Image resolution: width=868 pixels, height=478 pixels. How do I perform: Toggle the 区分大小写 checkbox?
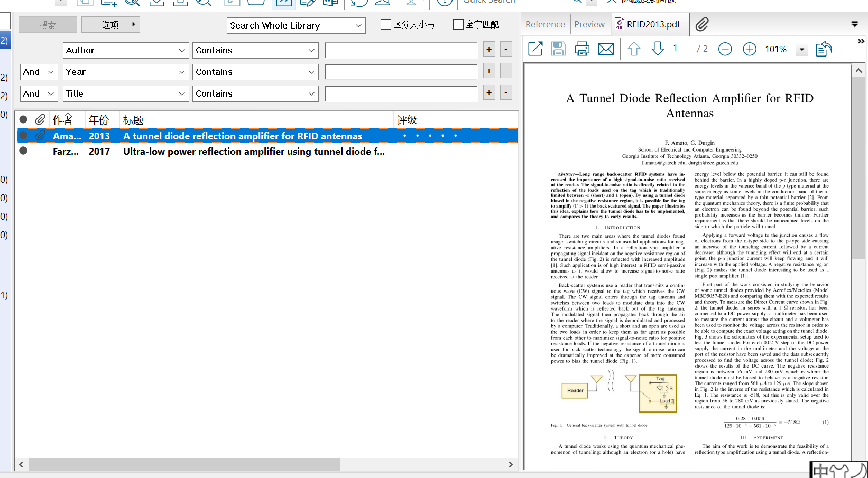pos(386,24)
